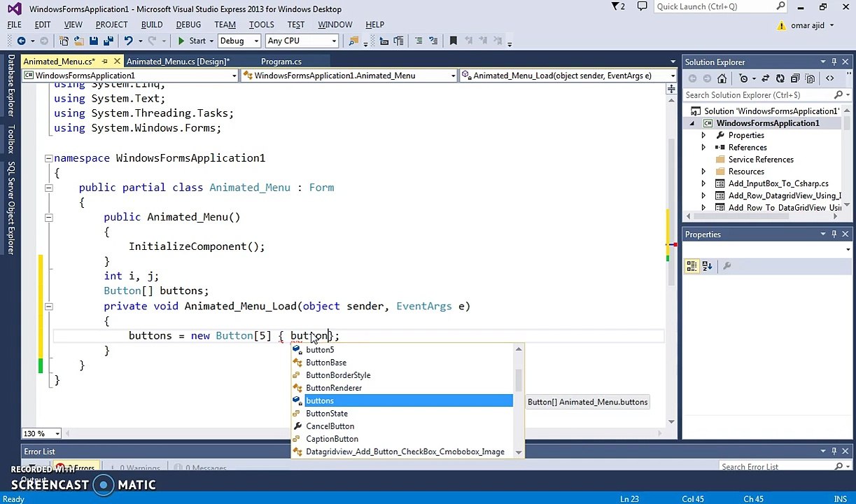
Task: Click Sync with Active Document icon
Action: tap(765, 78)
